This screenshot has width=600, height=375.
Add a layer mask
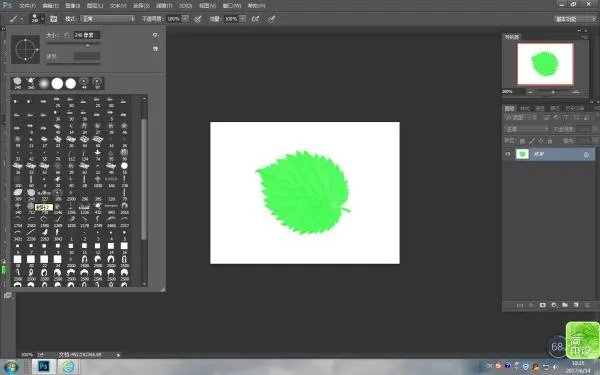tap(542, 305)
